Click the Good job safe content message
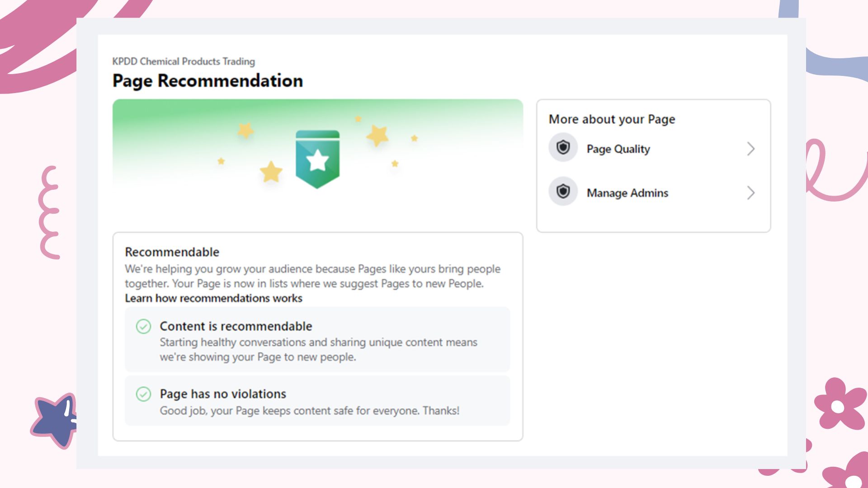Image resolution: width=868 pixels, height=488 pixels. tap(309, 411)
